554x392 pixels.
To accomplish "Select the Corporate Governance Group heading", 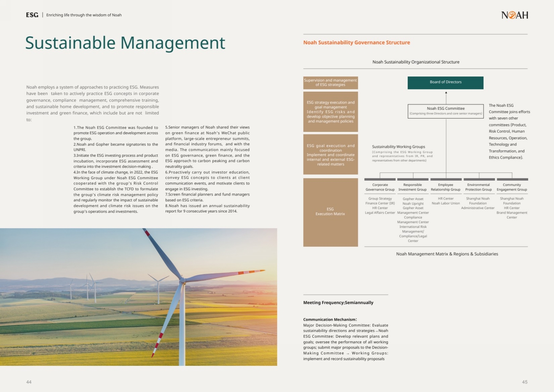I will (380, 187).
